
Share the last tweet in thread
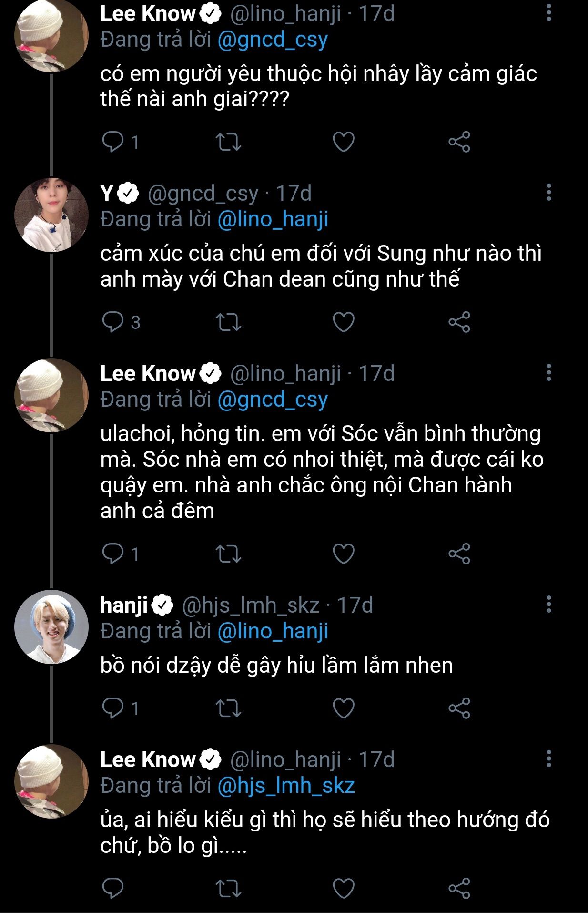tap(459, 888)
